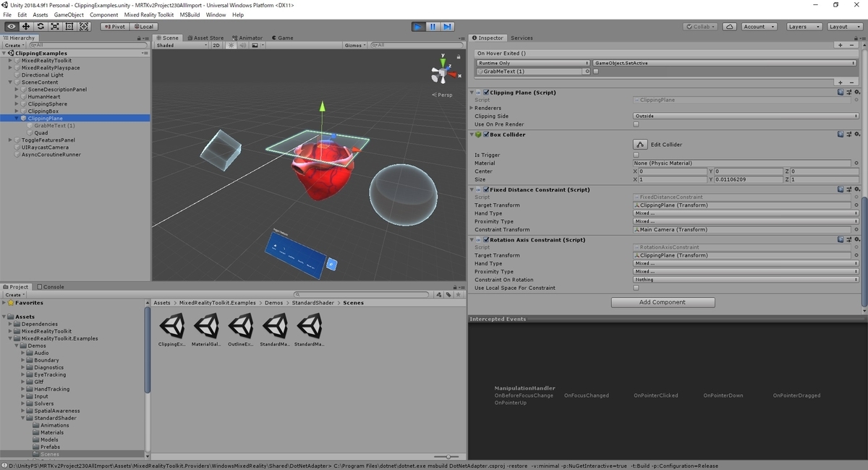Toggle Local handle rotation button

(x=143, y=27)
